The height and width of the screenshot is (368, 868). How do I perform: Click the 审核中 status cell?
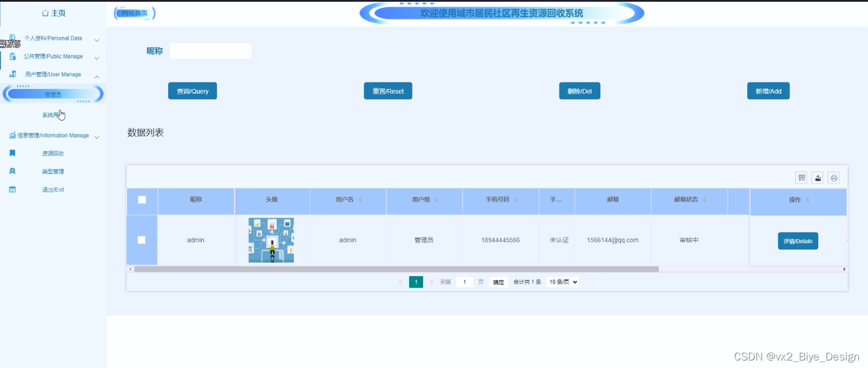tap(689, 240)
